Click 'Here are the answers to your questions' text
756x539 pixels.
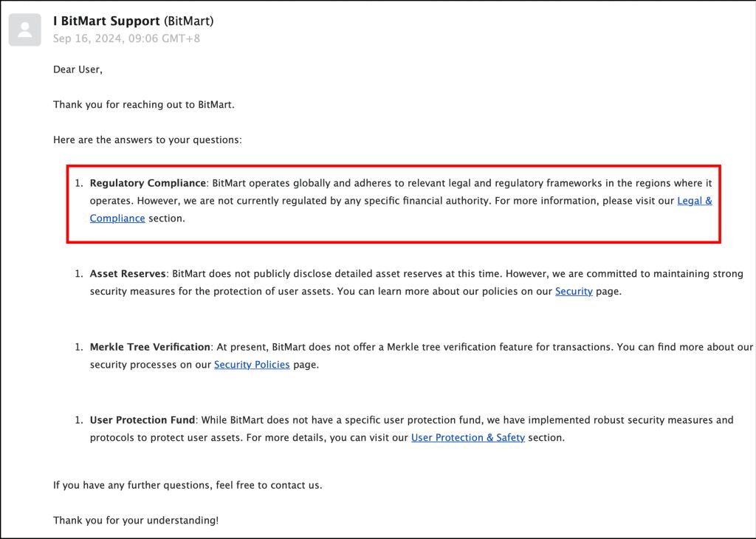pos(148,140)
